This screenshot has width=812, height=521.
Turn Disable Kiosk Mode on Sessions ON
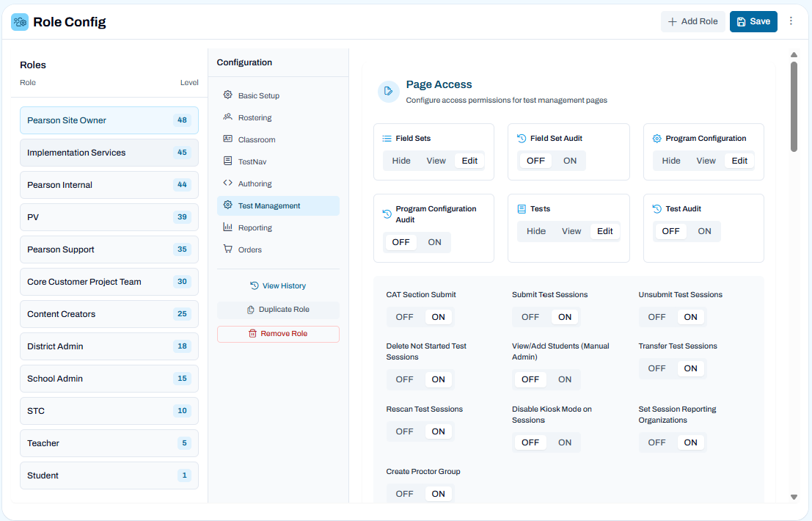pyautogui.click(x=565, y=442)
